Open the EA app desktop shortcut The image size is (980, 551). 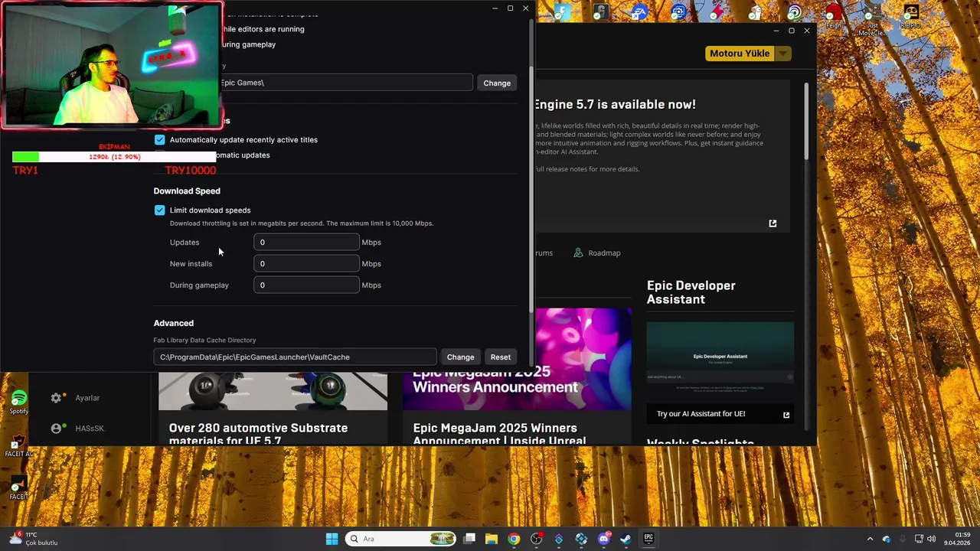(x=640, y=12)
